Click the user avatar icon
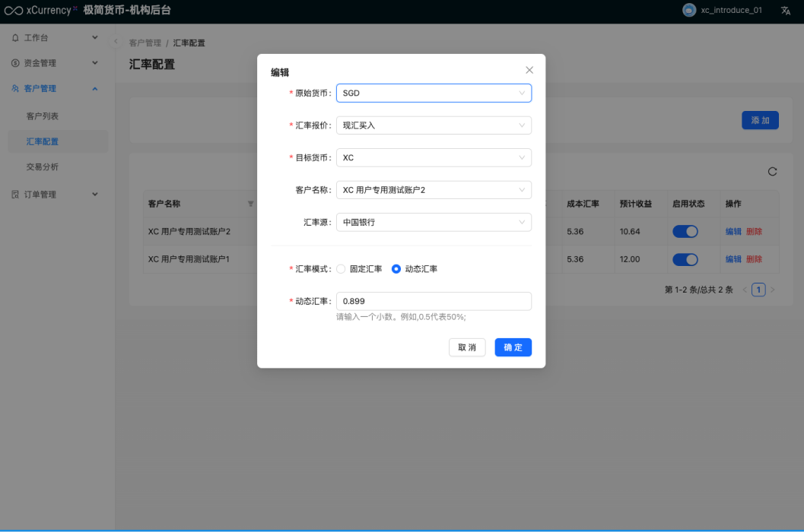 (689, 11)
